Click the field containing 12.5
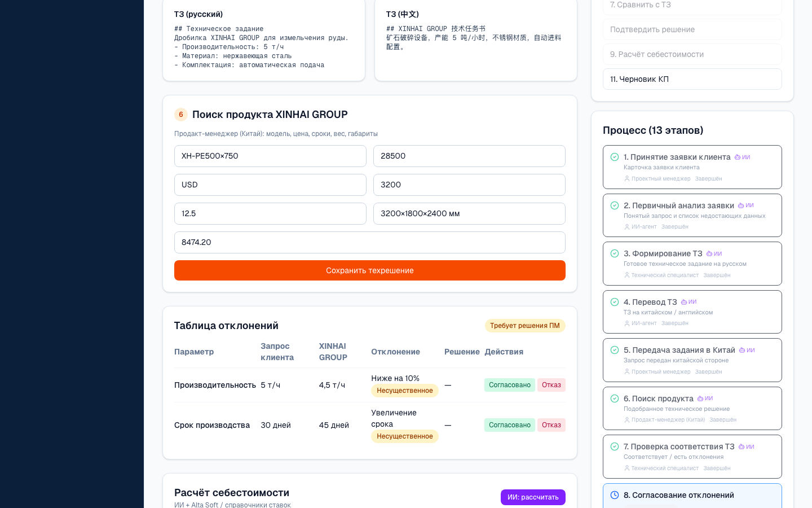This screenshot has width=812, height=508. (x=270, y=213)
